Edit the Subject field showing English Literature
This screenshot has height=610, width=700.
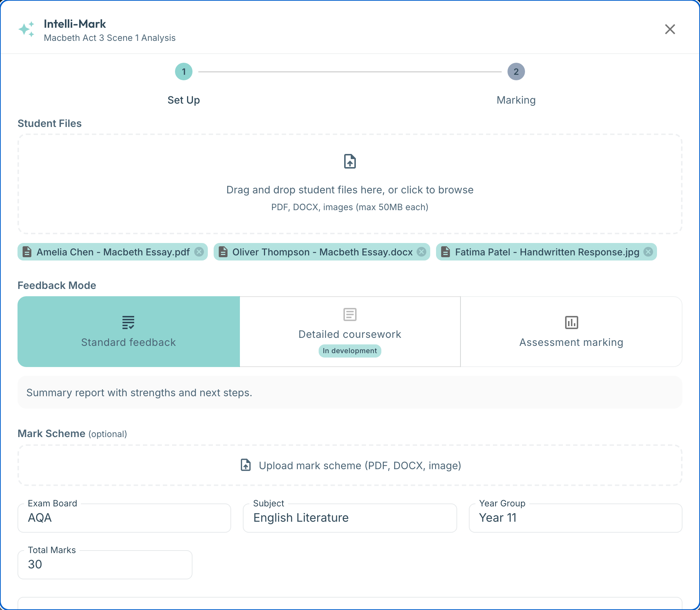point(350,518)
